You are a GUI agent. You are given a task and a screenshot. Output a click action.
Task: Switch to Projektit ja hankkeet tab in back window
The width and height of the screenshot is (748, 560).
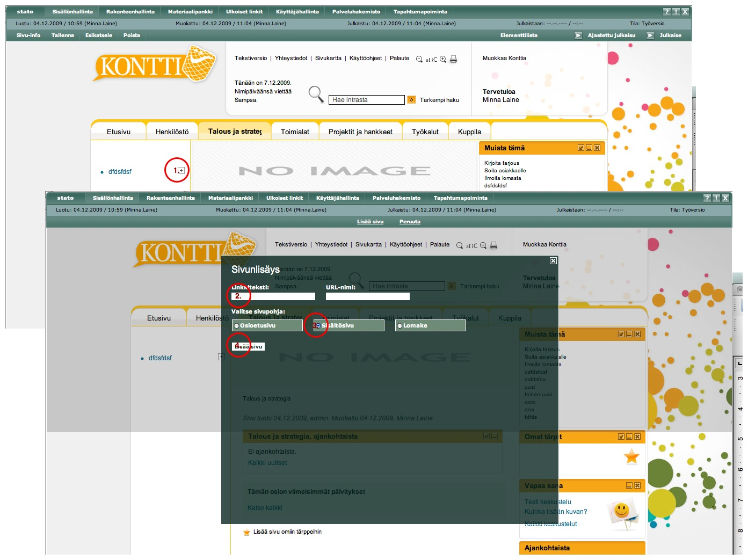point(360,132)
